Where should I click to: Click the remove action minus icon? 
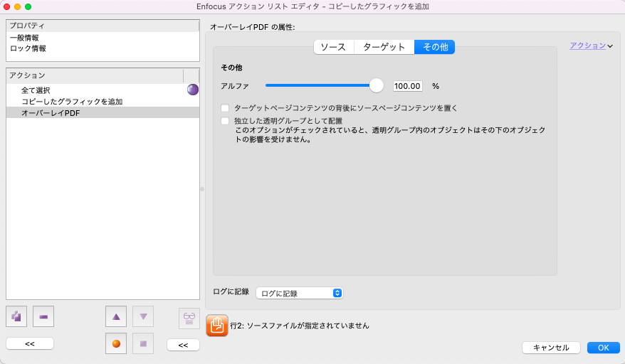pos(43,316)
